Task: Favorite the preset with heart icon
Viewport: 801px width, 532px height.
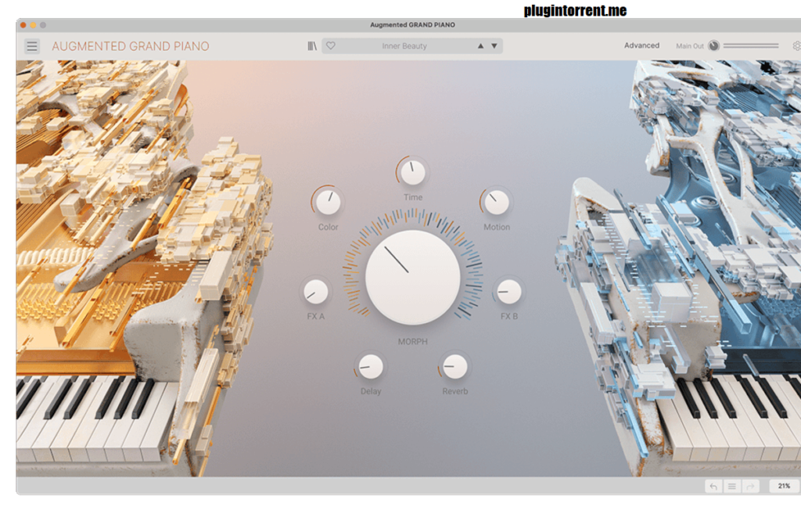Action: point(331,45)
